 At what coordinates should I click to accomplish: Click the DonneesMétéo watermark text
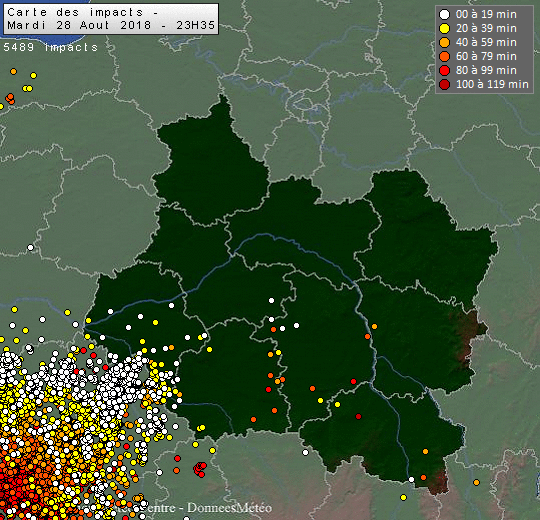coord(229,508)
